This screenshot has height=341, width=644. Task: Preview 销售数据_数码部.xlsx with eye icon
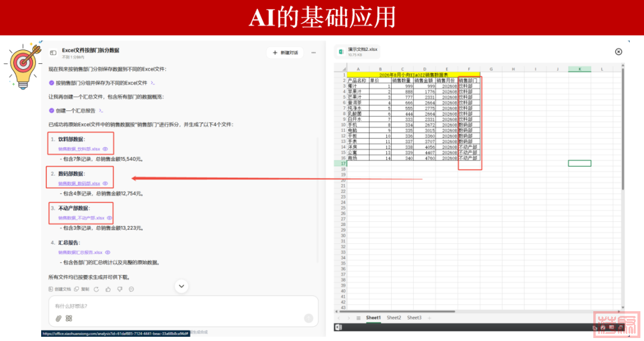pos(105,184)
